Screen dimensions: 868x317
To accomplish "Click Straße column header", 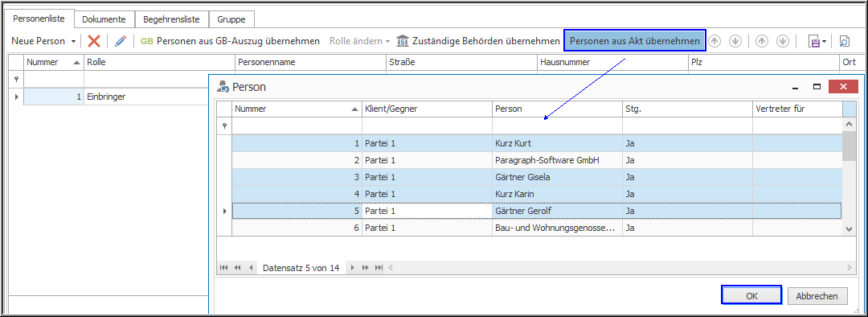I will (461, 63).
